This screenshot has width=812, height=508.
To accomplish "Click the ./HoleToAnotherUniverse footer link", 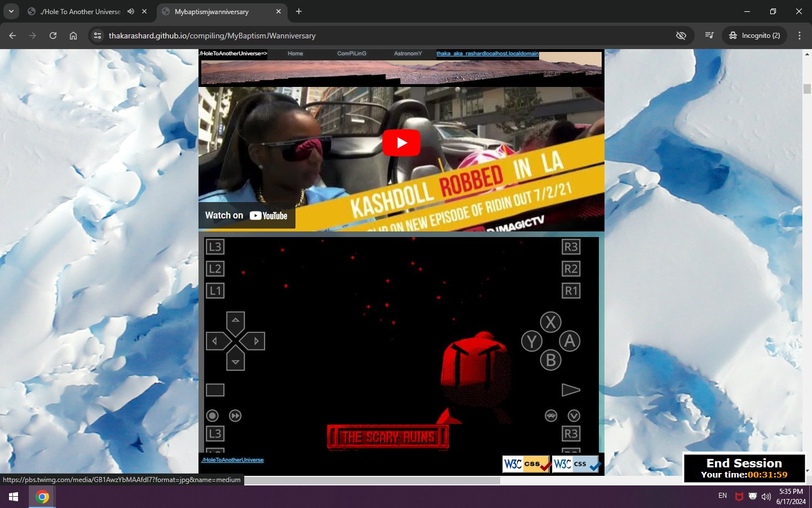I will [232, 460].
